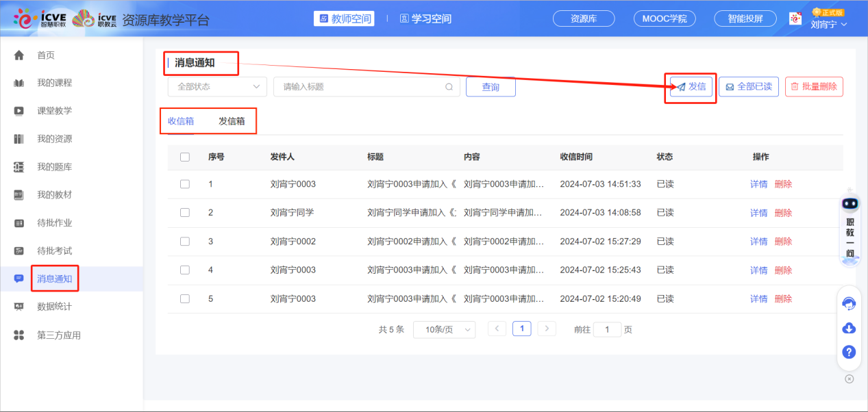Screen dimensions: 868x412
Task: Tick the checkbox next to 刘宵宁同学
Action: (184, 212)
